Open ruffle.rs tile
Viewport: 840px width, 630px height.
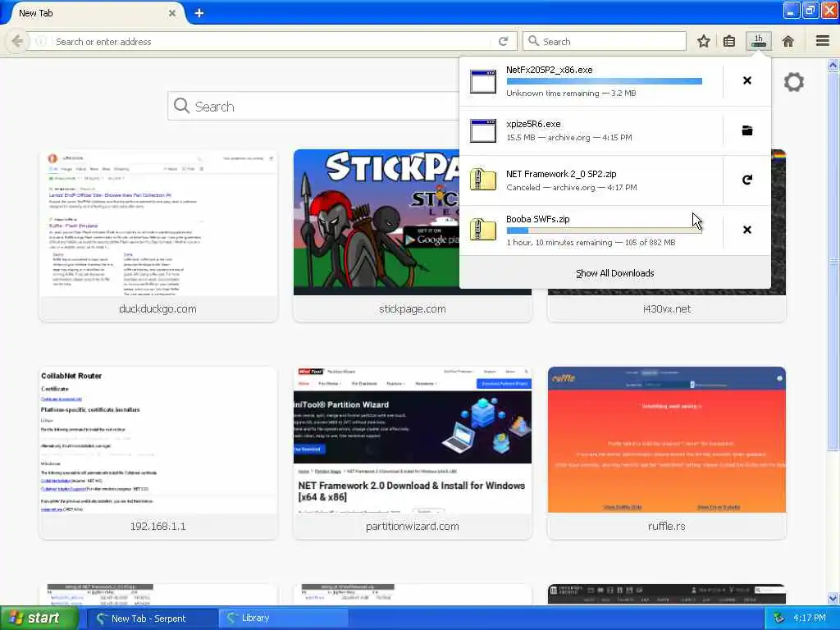click(666, 453)
